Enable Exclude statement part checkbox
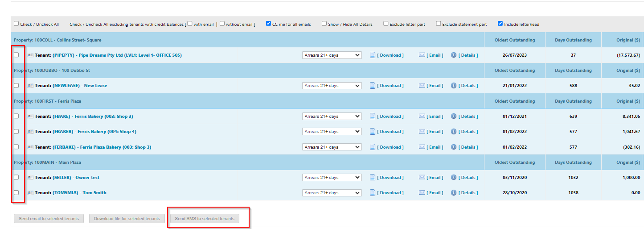The width and height of the screenshot is (644, 229). tap(439, 24)
